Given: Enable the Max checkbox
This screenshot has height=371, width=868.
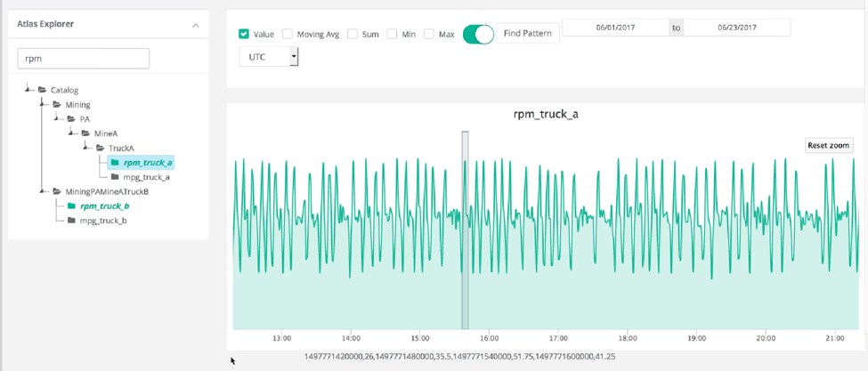Looking at the screenshot, I should tap(428, 34).
